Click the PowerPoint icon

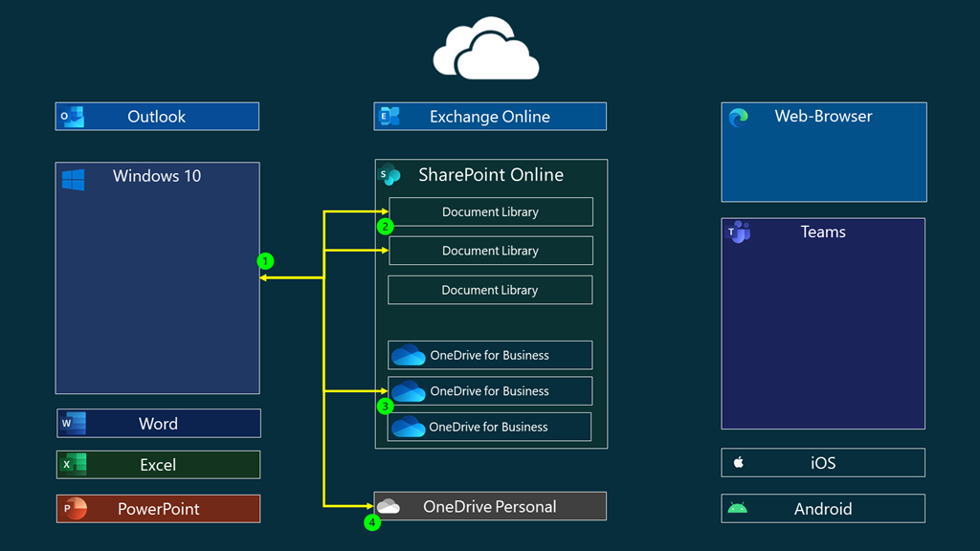(73, 509)
